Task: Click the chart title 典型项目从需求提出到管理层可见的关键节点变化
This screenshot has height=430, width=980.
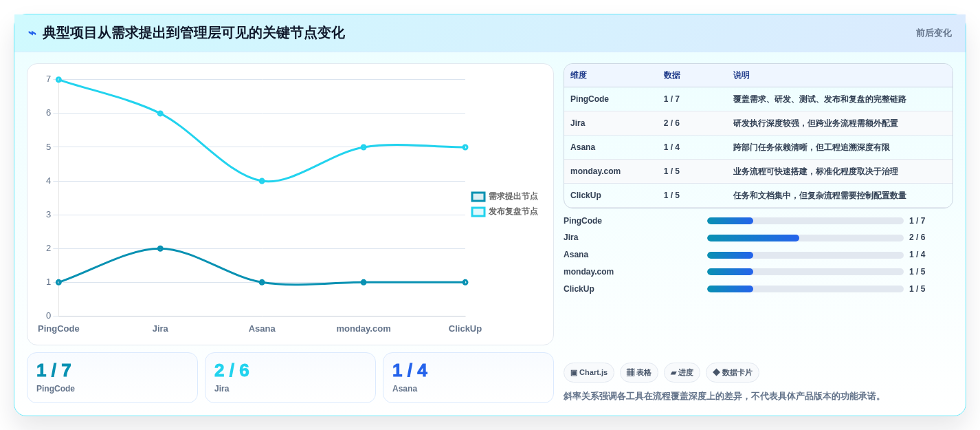Action: [x=194, y=33]
